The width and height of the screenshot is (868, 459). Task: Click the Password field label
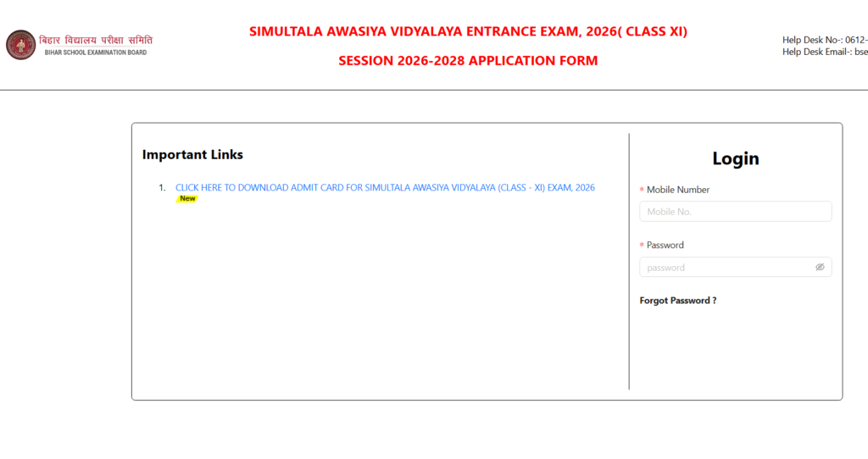coord(665,245)
